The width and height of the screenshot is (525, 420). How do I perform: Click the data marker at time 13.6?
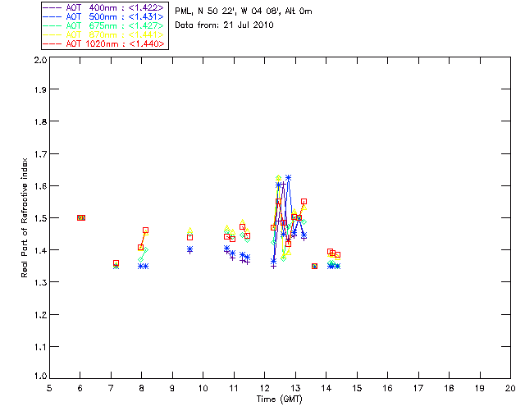coord(314,267)
